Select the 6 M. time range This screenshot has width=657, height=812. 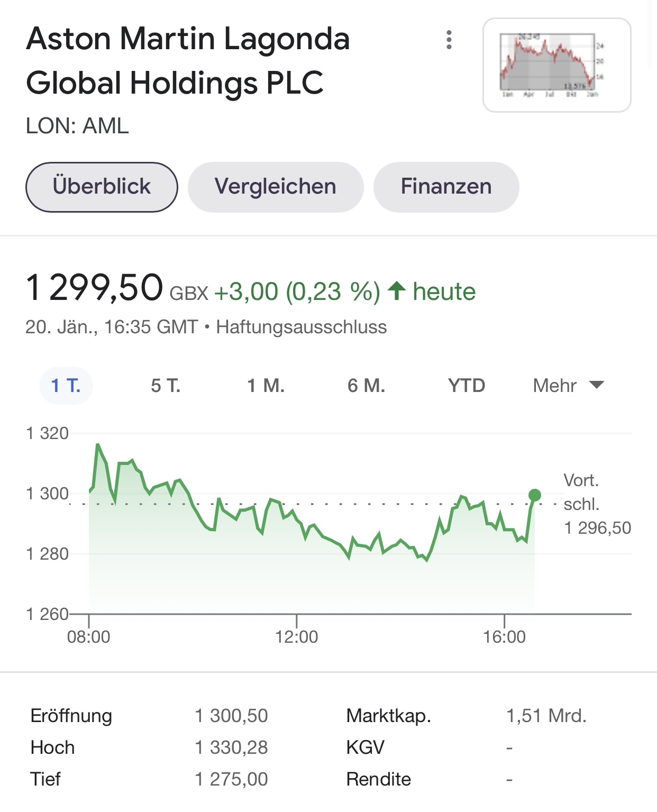coord(366,386)
